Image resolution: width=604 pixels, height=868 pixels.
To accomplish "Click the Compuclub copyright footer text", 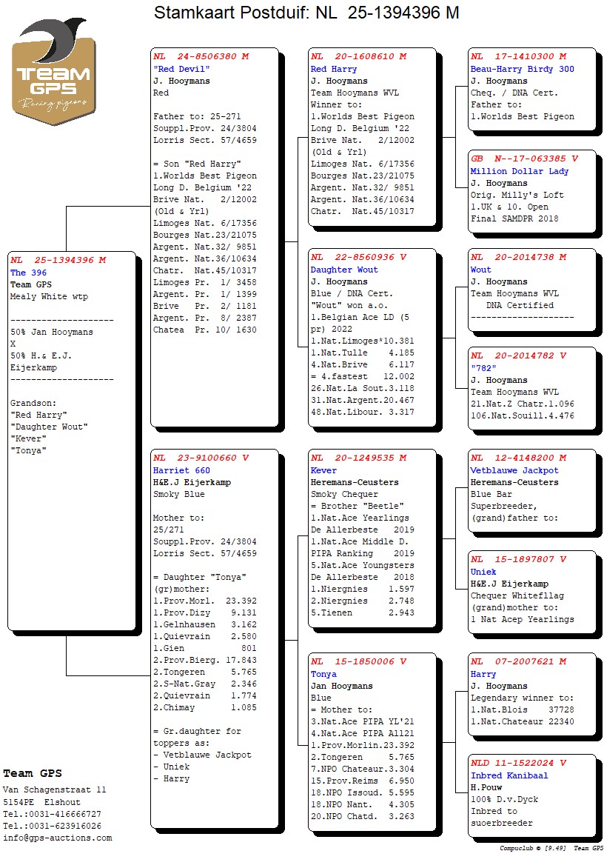I will click(551, 848).
